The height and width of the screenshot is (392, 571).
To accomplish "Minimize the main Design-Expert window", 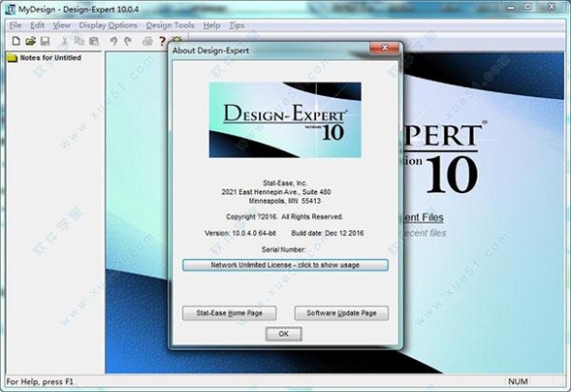I will coord(511,7).
